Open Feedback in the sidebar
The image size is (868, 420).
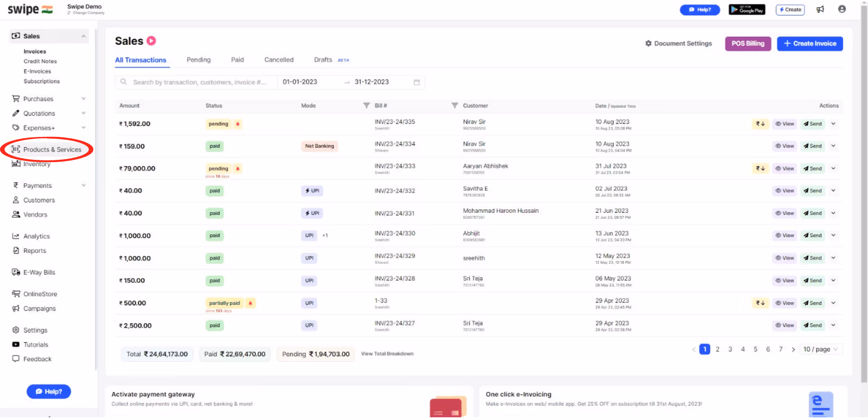tap(32, 359)
